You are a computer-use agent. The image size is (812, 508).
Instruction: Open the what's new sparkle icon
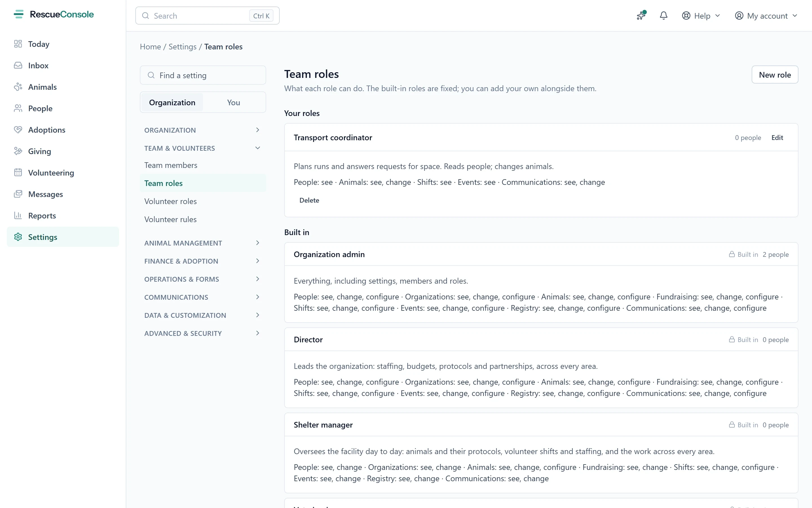coord(641,16)
